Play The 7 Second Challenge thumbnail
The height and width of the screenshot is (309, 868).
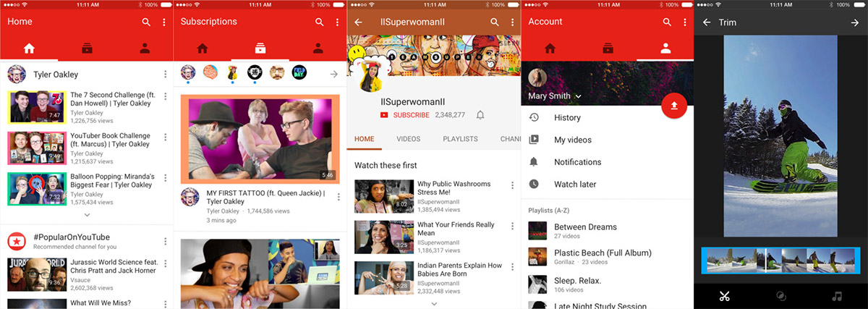click(x=36, y=107)
